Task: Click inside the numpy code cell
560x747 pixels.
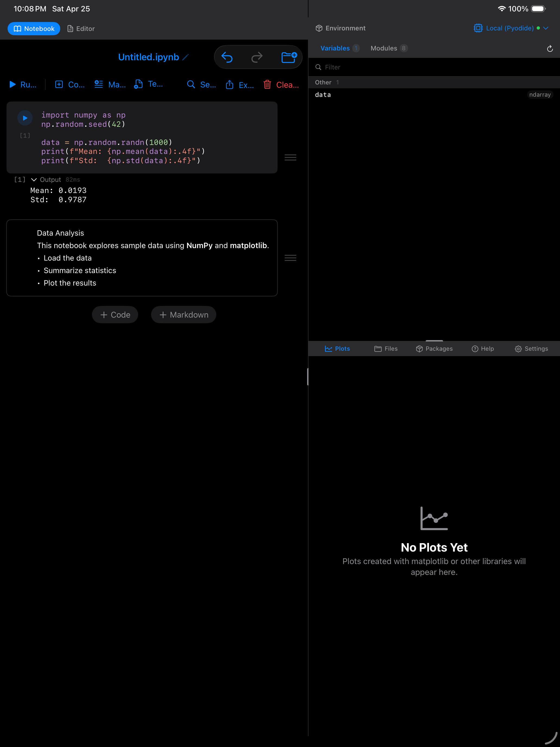Action: [142, 137]
